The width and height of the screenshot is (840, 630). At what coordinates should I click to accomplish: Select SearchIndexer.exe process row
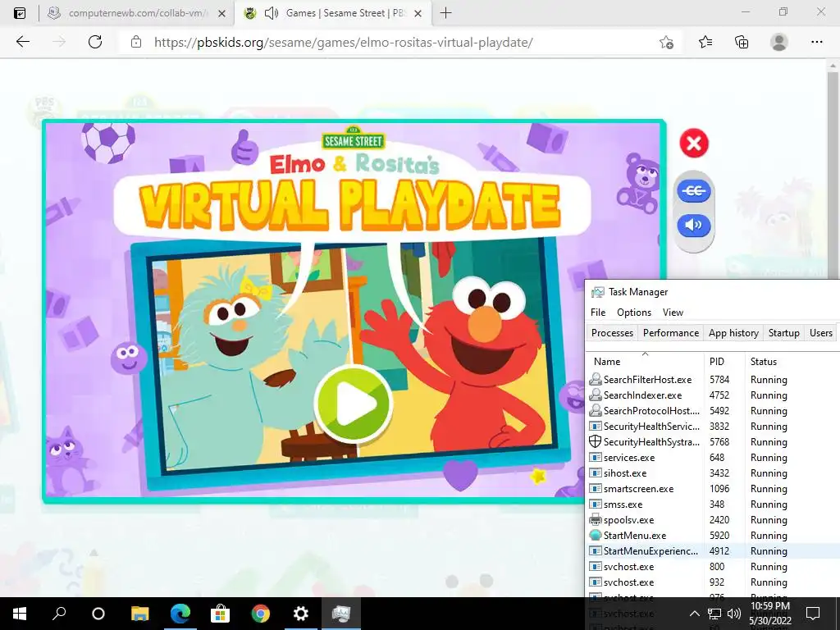(713, 395)
